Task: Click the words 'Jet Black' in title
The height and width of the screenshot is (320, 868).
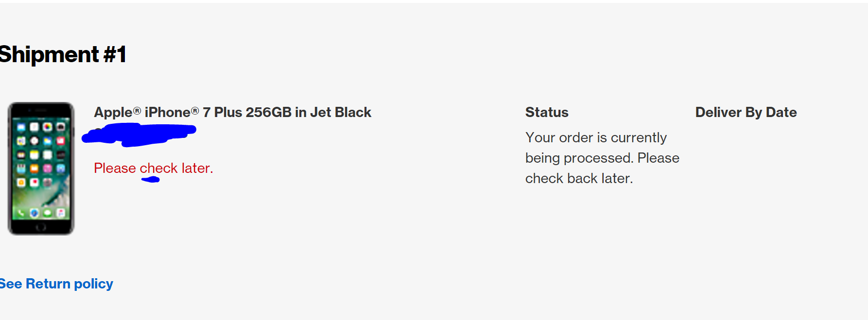Action: pos(341,112)
